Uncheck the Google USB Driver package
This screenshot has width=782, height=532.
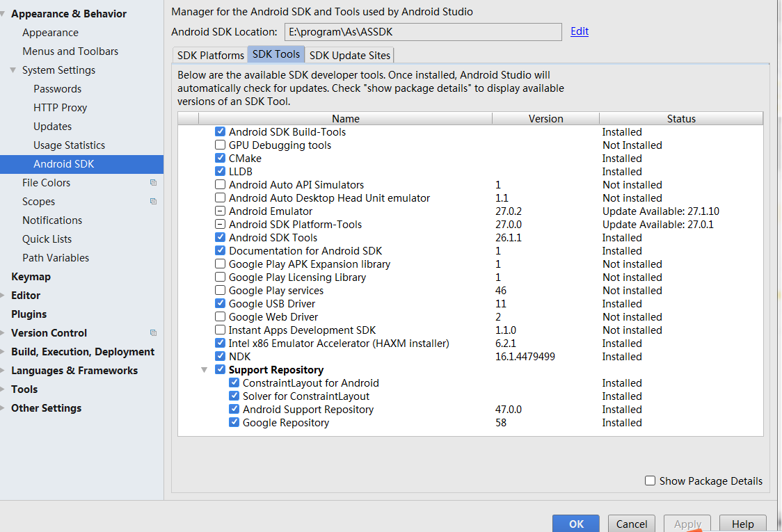220,303
